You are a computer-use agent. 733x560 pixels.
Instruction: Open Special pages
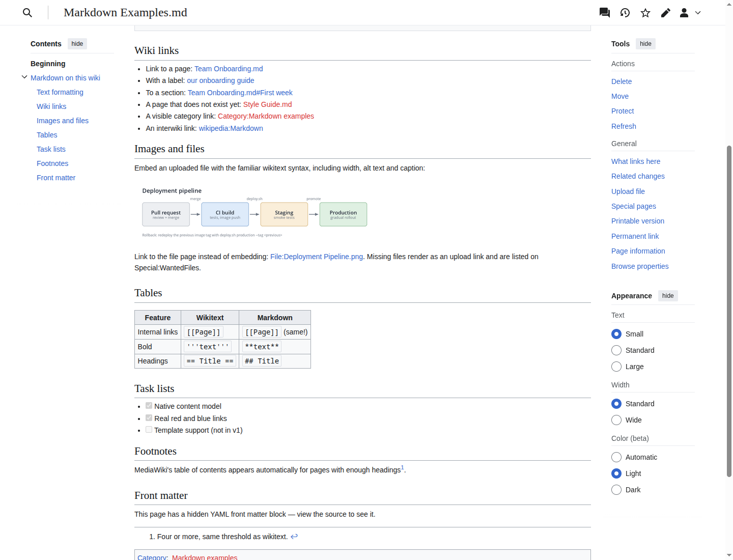tap(634, 206)
